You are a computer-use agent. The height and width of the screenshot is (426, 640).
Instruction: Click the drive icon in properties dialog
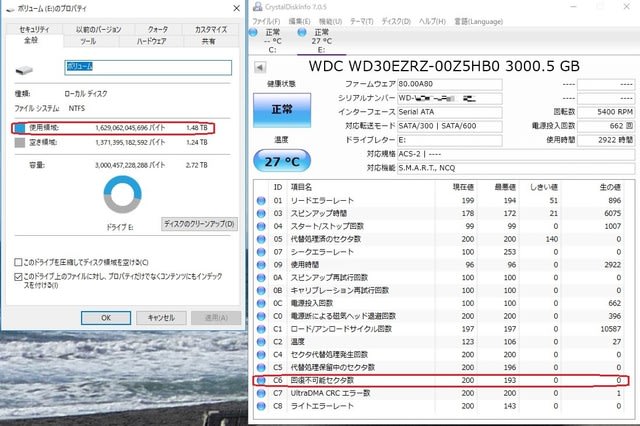pos(24,70)
